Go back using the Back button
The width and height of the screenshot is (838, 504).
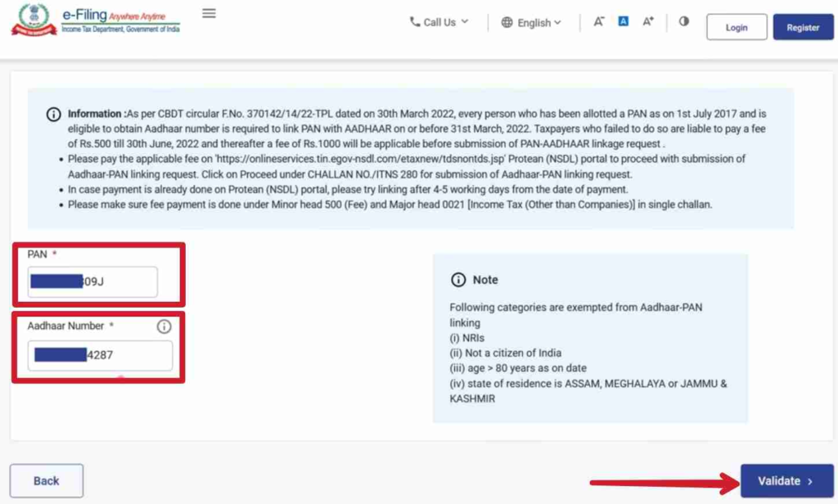tap(47, 481)
